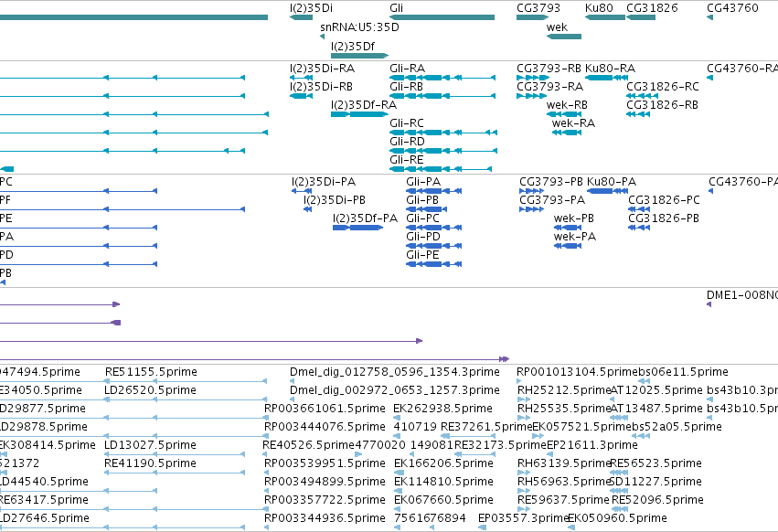Click the l(2)35Df gene bar
The height and width of the screenshot is (532, 778).
point(359,56)
